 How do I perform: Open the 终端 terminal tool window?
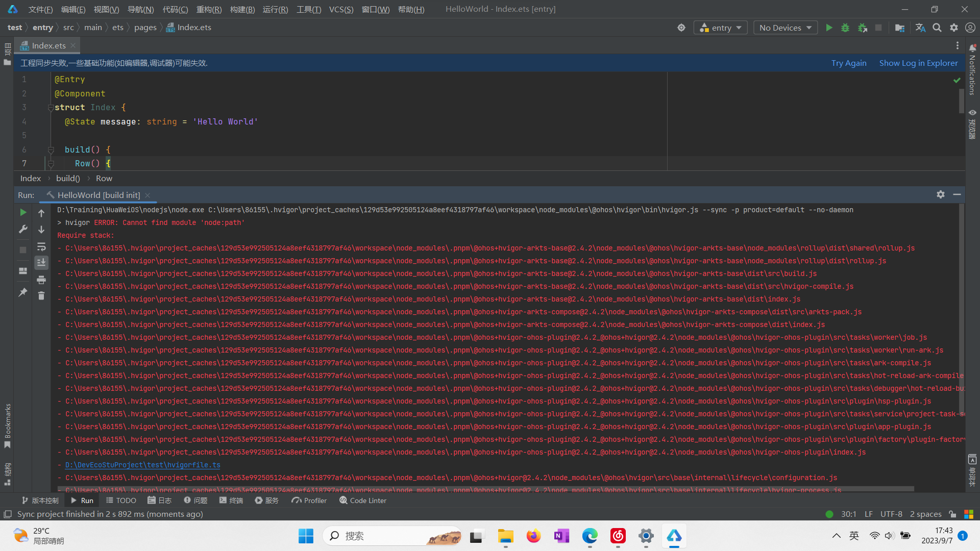(231, 500)
